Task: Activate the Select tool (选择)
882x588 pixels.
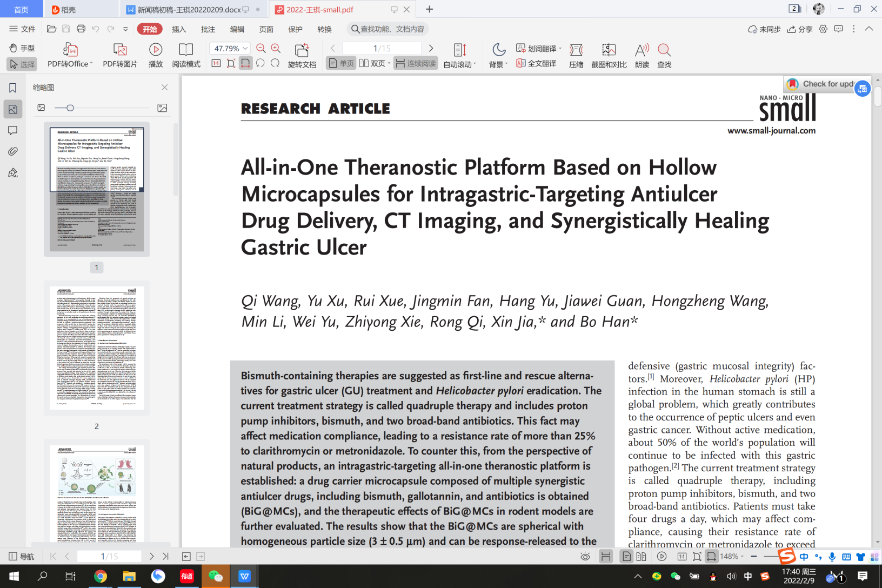Action: 22,64
